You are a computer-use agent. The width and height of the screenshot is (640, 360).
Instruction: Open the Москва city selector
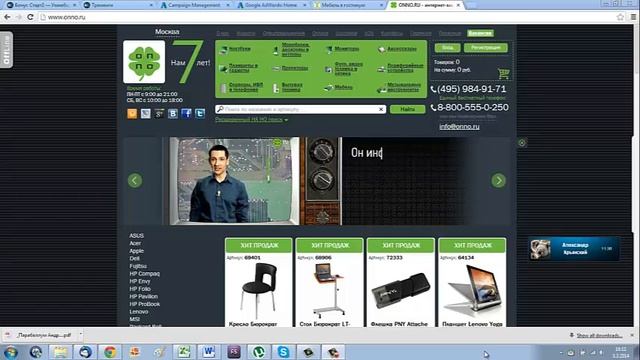tap(167, 32)
